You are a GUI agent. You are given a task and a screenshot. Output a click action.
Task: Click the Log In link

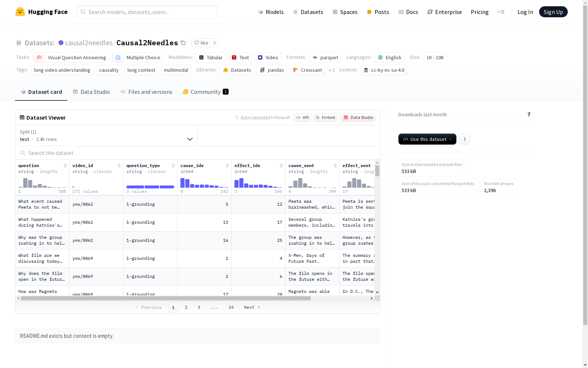click(525, 12)
